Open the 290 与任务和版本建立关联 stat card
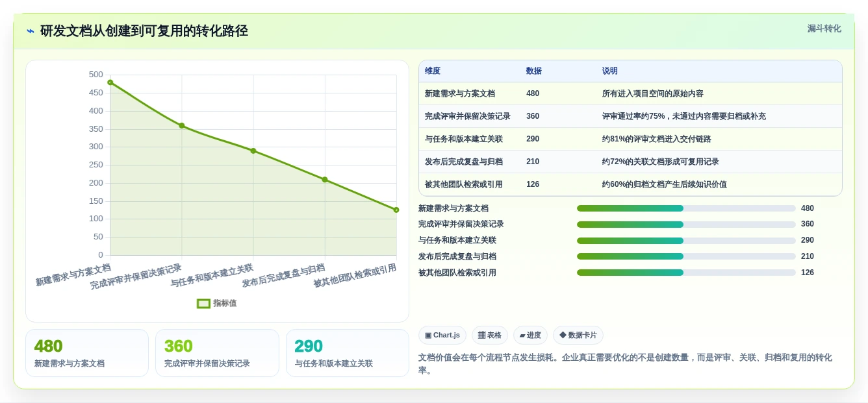The height and width of the screenshot is (403, 868). point(348,353)
